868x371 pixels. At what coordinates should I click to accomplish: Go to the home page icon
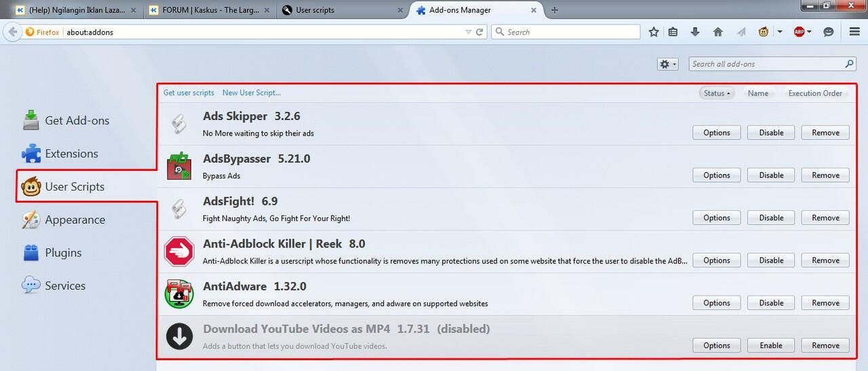pos(718,32)
